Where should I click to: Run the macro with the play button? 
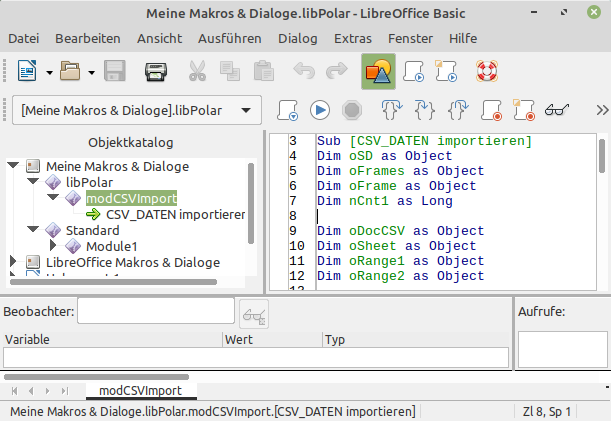click(320, 110)
